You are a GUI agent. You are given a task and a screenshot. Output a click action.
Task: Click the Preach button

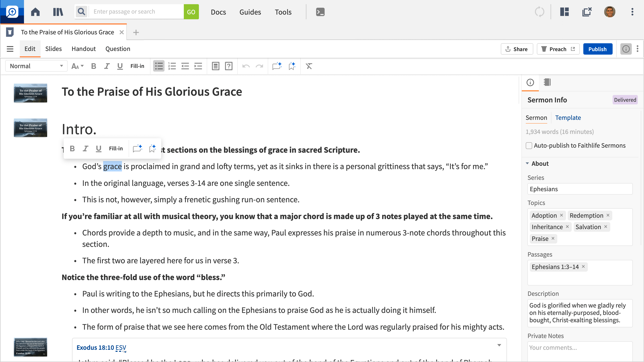point(558,49)
